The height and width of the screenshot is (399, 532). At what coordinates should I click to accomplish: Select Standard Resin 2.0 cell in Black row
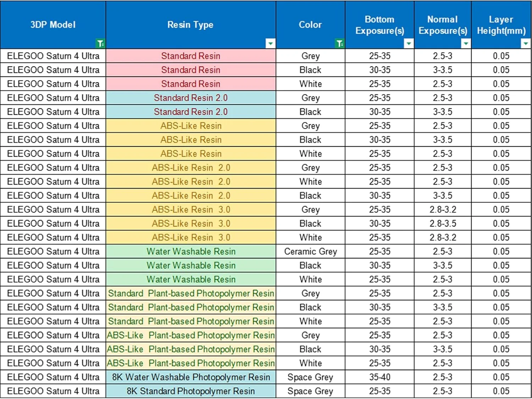click(191, 112)
